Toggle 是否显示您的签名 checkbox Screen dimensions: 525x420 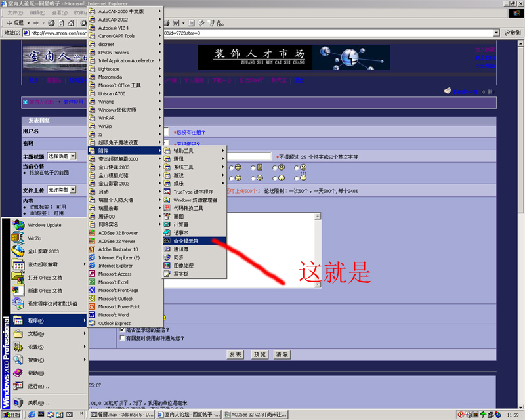point(123,330)
